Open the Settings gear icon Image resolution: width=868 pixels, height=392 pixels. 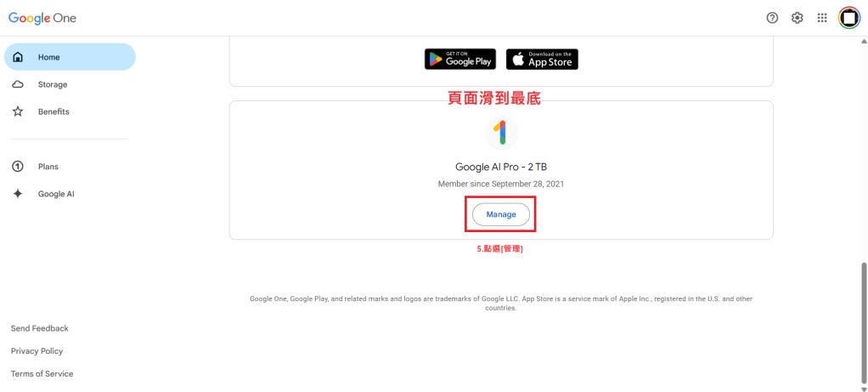coord(798,18)
